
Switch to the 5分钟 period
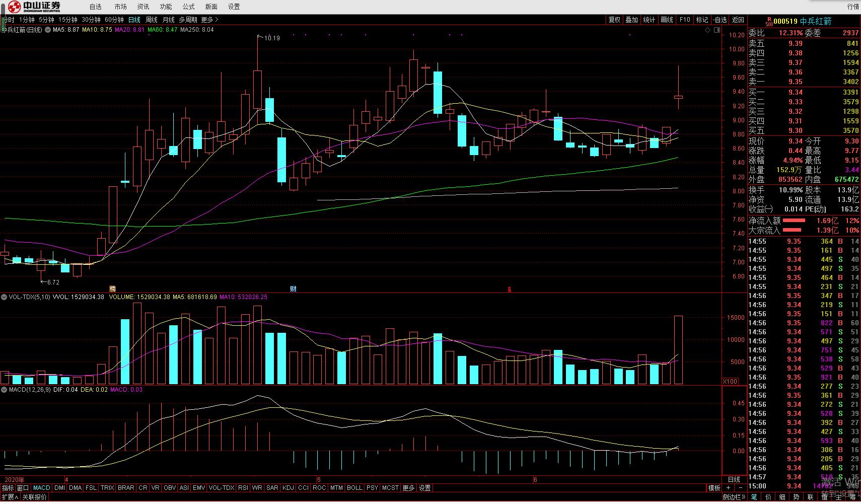click(46, 20)
